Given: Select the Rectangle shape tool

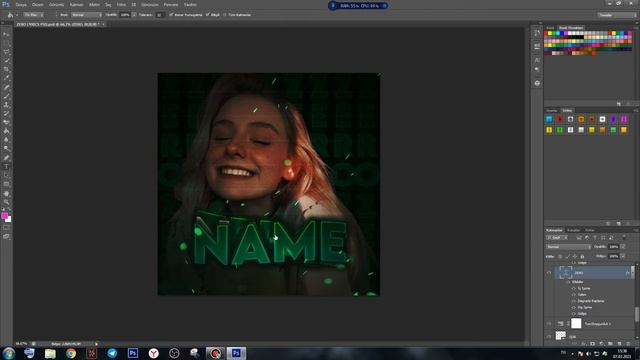Looking at the screenshot, I should 6,184.
